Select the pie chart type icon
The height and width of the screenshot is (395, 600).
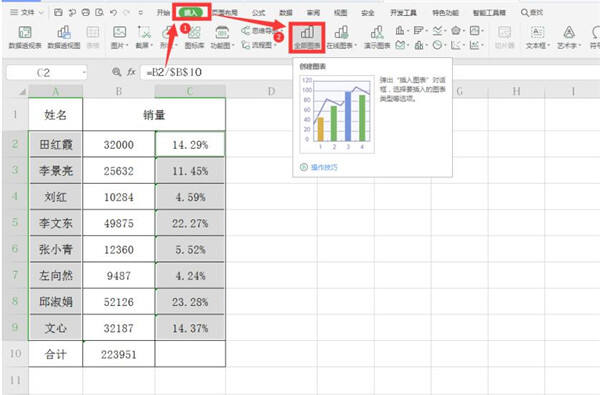click(437, 45)
